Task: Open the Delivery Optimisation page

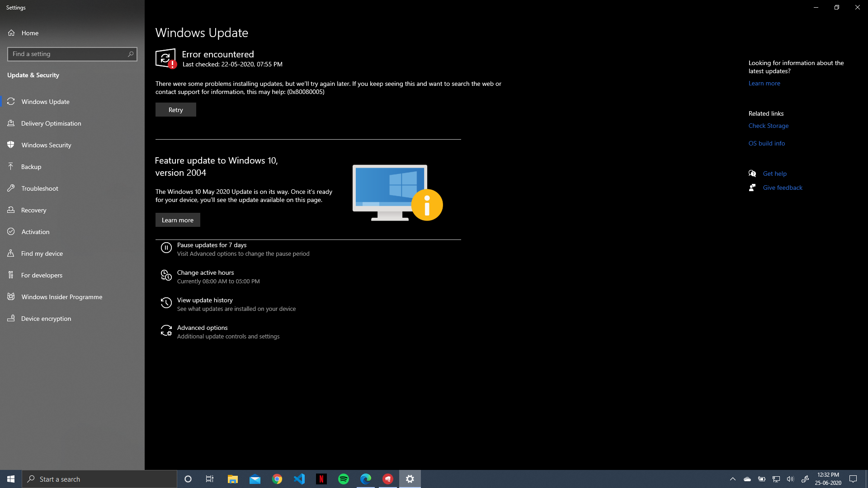Action: coord(72,123)
